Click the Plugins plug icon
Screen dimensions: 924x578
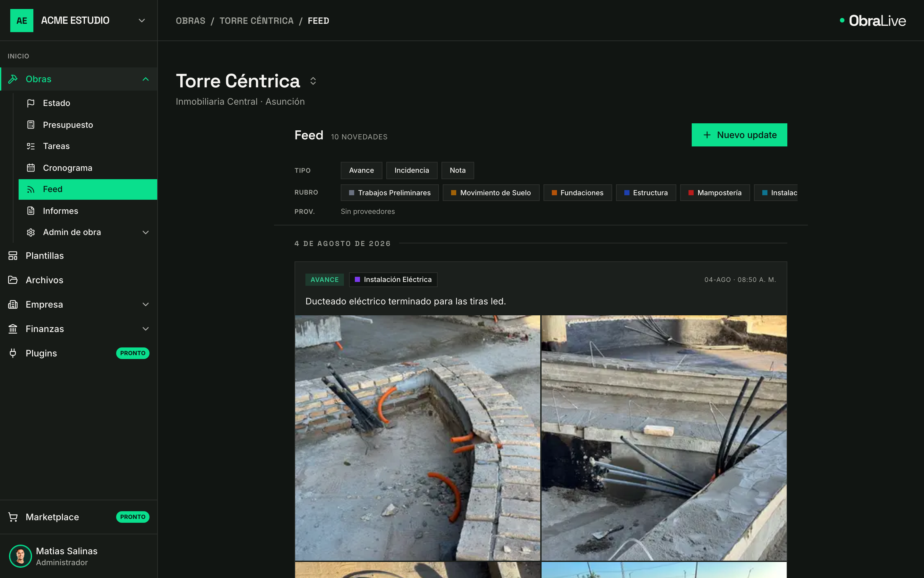pos(13,353)
